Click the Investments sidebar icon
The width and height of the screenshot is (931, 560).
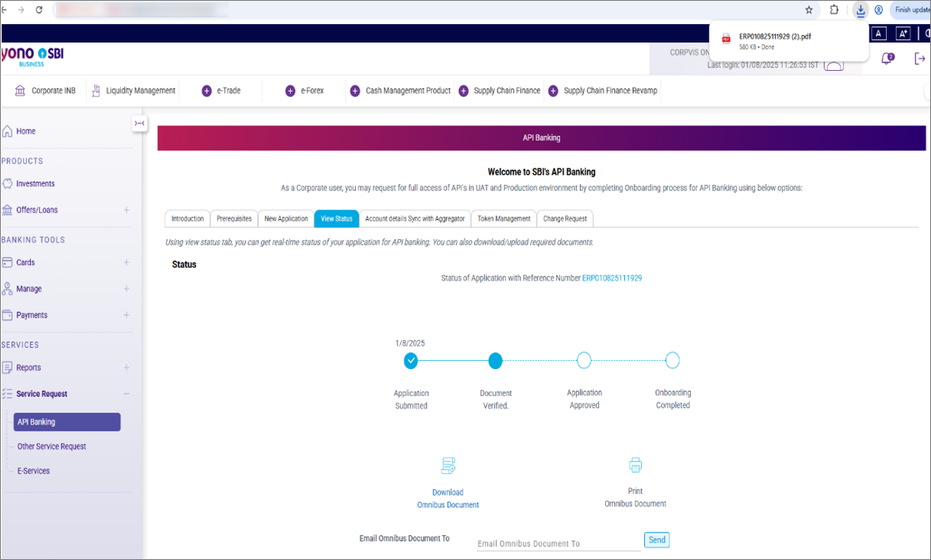pyautogui.click(x=8, y=183)
